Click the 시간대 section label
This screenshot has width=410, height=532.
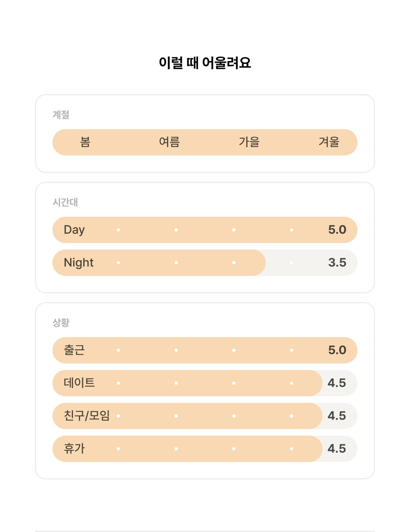point(65,202)
